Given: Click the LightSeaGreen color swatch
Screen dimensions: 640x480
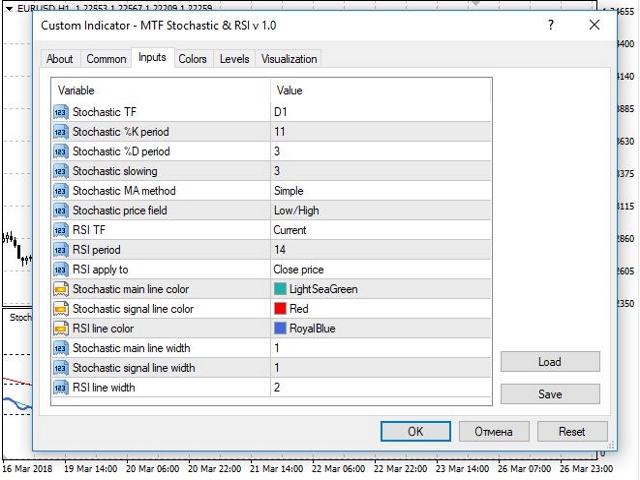Looking at the screenshot, I should pyautogui.click(x=280, y=289).
